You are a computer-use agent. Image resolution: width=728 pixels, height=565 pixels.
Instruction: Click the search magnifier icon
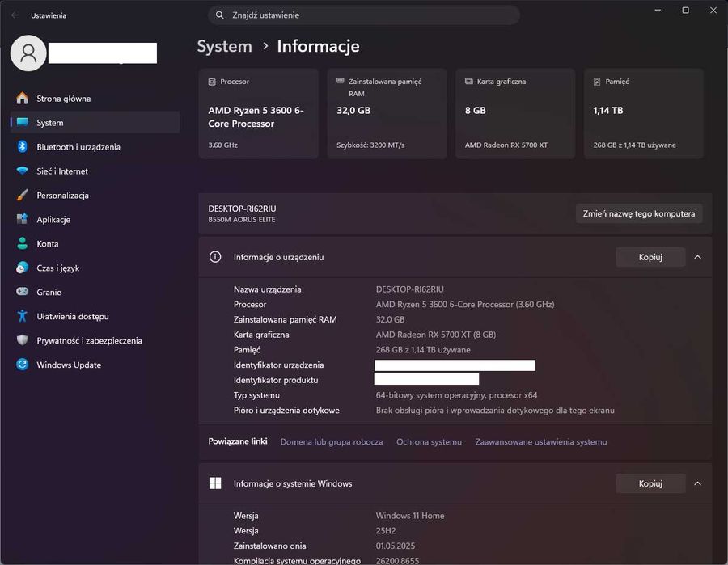pos(219,15)
